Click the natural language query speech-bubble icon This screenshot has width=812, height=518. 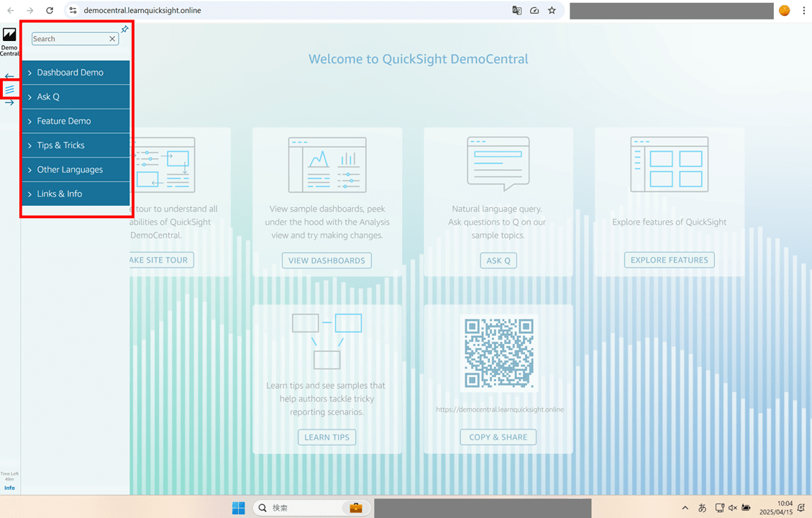point(498,164)
